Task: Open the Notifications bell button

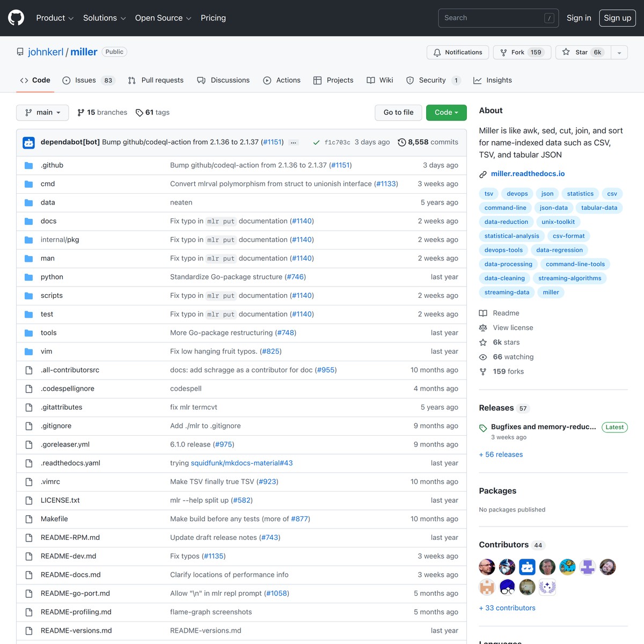Action: [x=458, y=52]
